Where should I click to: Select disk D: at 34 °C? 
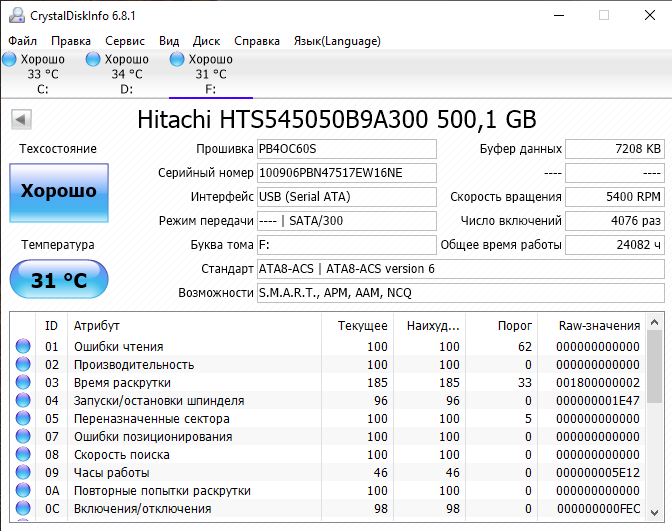[126, 74]
